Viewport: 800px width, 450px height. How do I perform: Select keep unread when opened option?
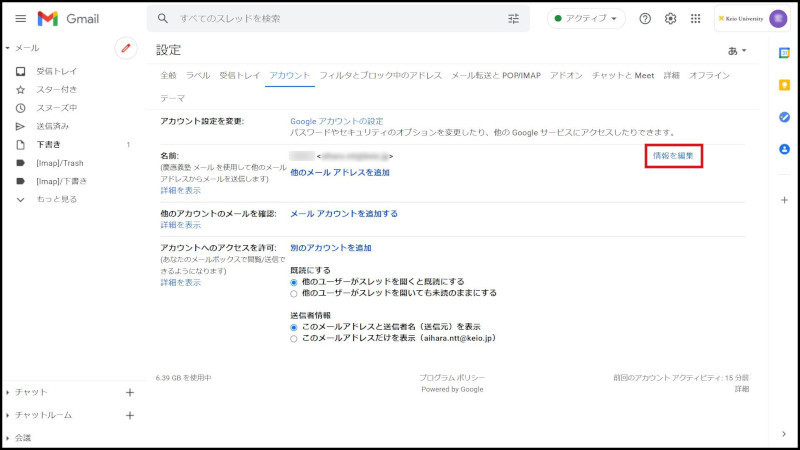click(294, 293)
